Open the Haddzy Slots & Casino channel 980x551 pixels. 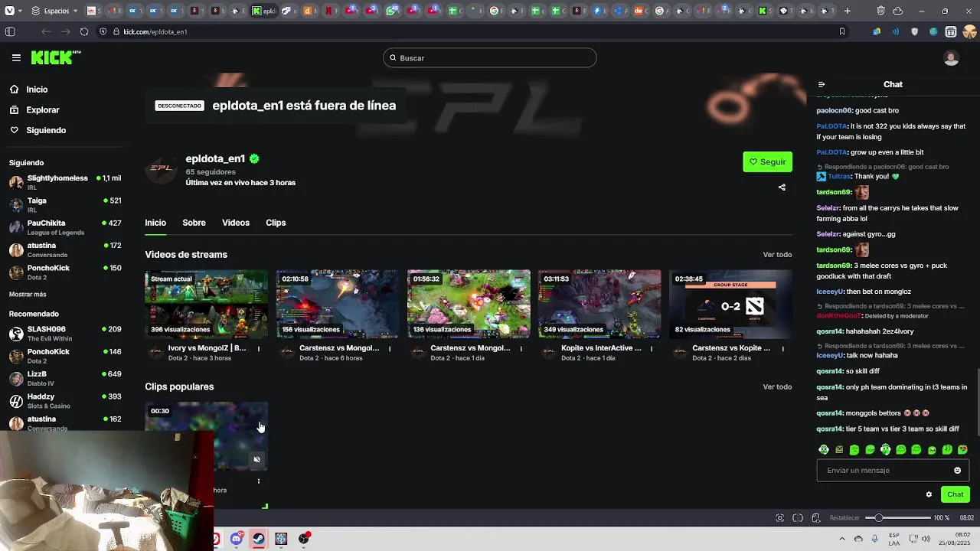pos(65,401)
